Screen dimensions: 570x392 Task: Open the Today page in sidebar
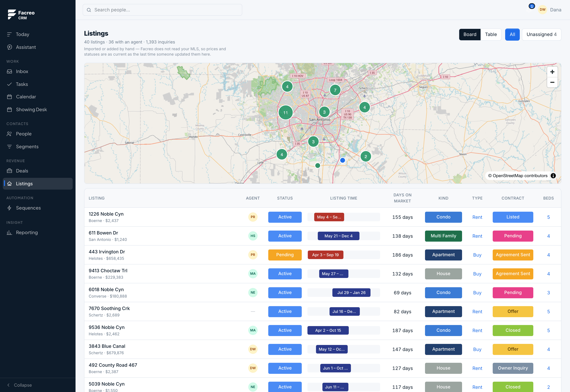coord(38,34)
